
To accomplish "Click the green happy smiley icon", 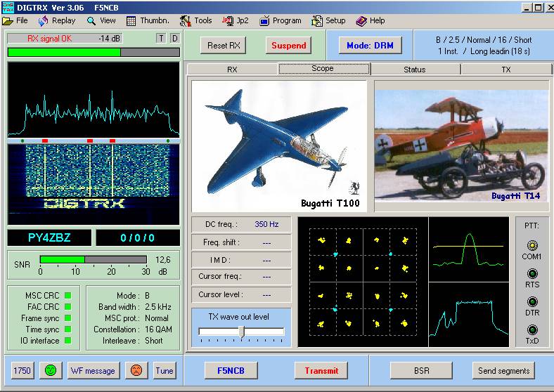I will (49, 370).
